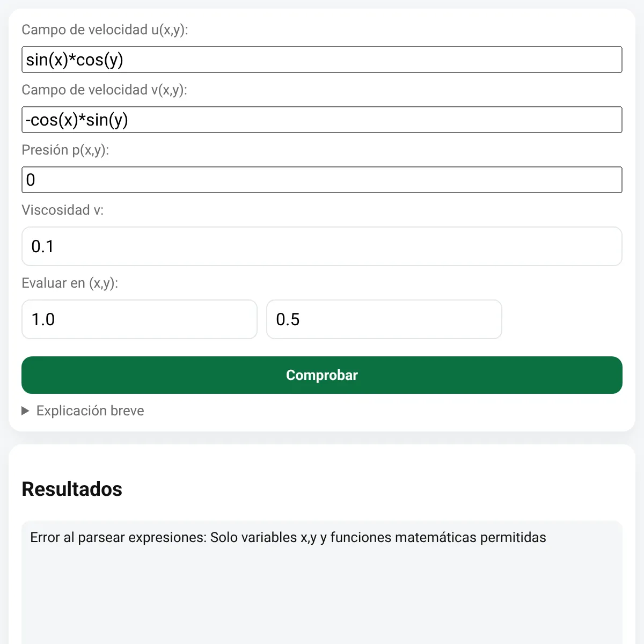Image resolution: width=644 pixels, height=644 pixels.
Task: Select the Viscosidad input containing 0.1
Action: (322, 246)
